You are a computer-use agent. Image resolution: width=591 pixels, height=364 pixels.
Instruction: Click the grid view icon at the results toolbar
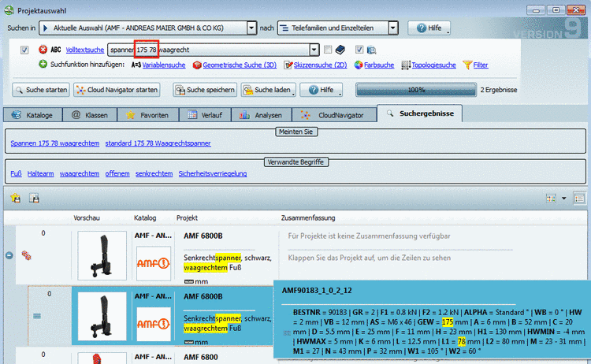tap(551, 199)
